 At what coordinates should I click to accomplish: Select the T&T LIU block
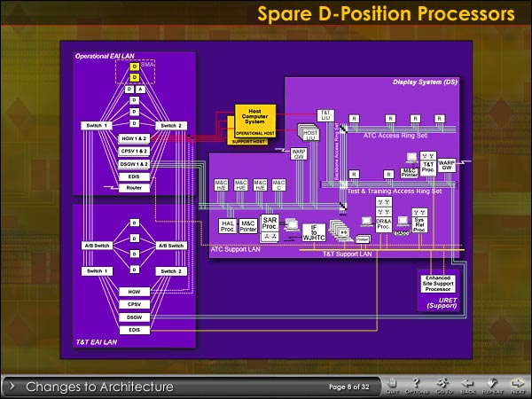[x=325, y=116]
